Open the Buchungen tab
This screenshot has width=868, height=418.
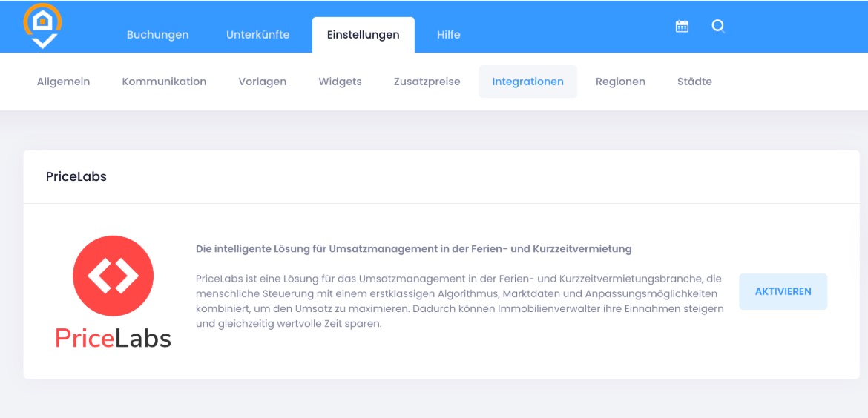[158, 35]
